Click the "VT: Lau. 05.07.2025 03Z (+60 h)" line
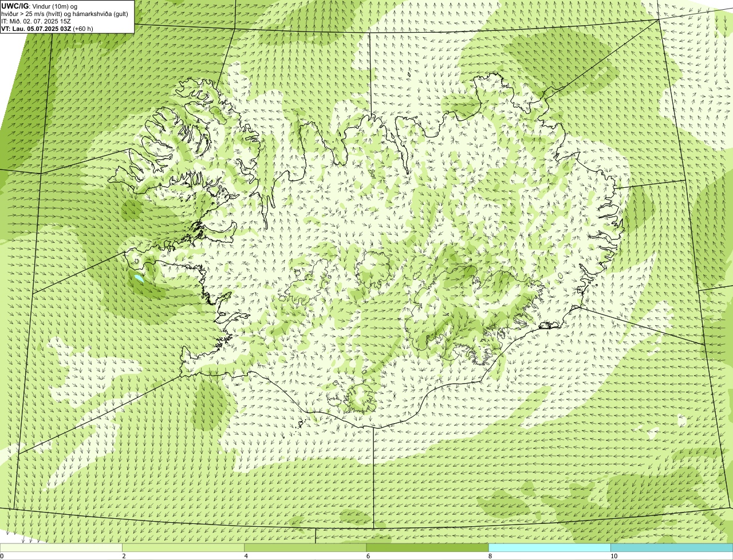733x560 pixels. [x=47, y=28]
